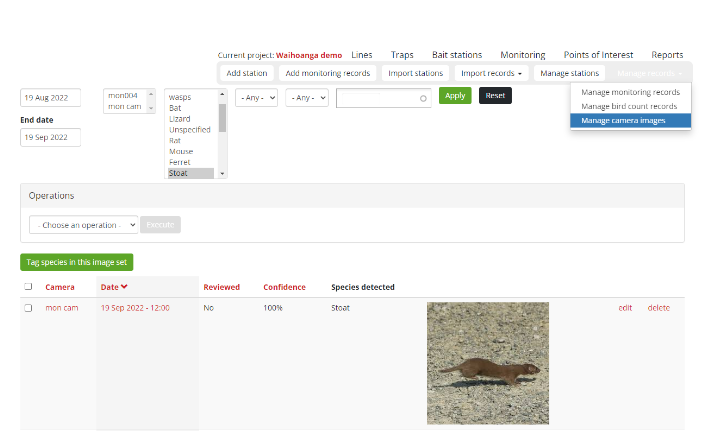Select mon cam in the camera list box
The height and width of the screenshot is (440, 710).
click(x=125, y=106)
